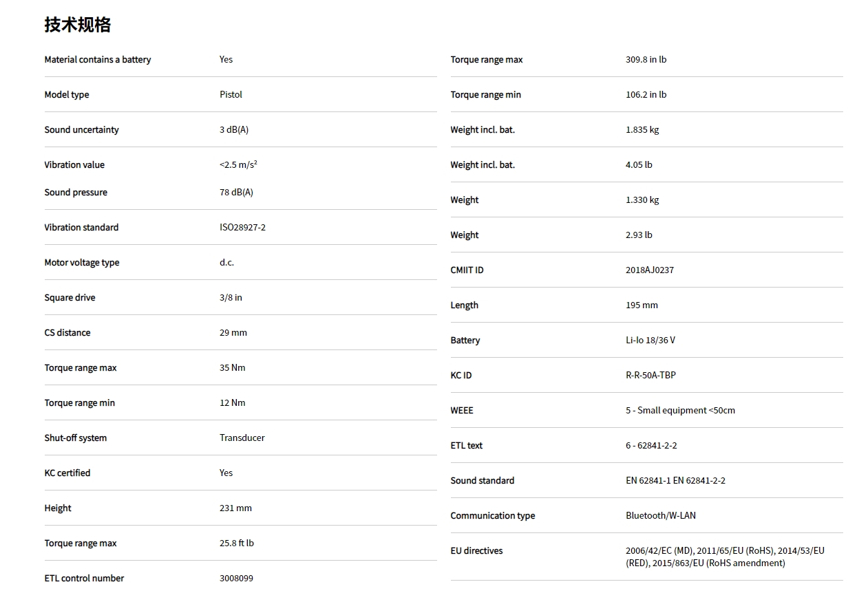Click the CMIIT ID value "2018AJ0237"
Screen dimensions: 868x593
click(x=650, y=270)
